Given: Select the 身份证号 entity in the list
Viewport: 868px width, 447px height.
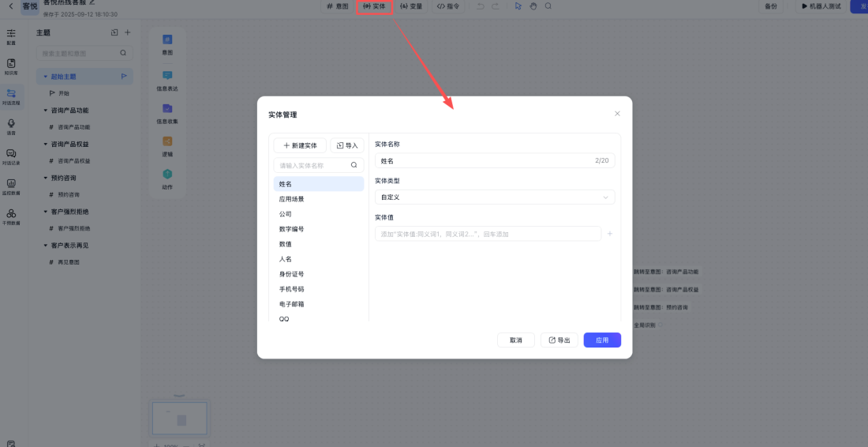Looking at the screenshot, I should point(319,273).
